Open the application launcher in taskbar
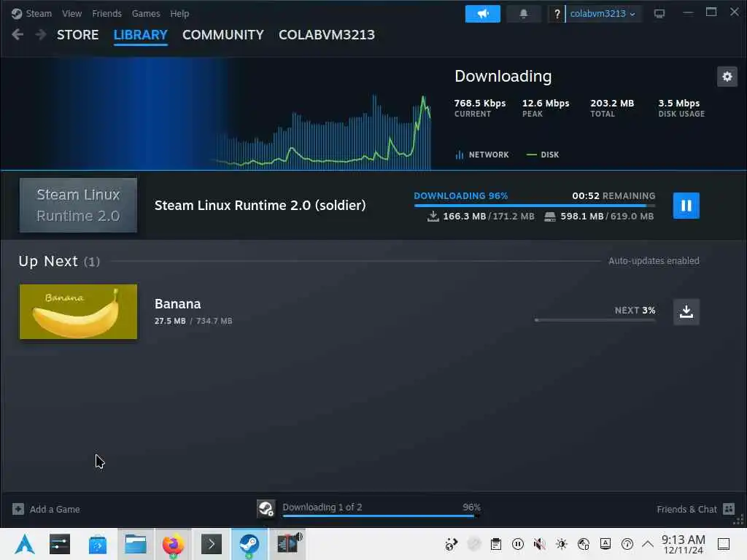747x560 pixels. [25, 544]
